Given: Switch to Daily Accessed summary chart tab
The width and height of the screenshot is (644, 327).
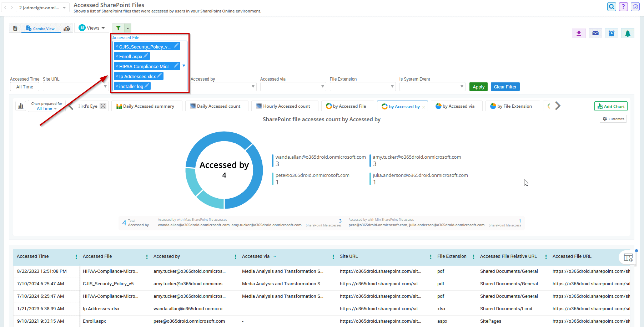Looking at the screenshot, I should coord(147,106).
